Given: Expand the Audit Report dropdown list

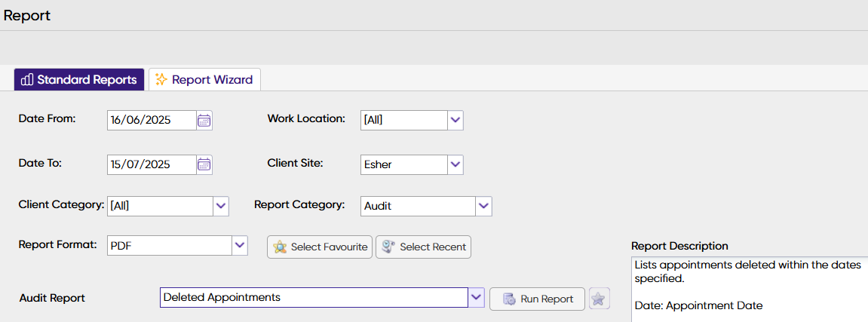Looking at the screenshot, I should [x=476, y=298].
